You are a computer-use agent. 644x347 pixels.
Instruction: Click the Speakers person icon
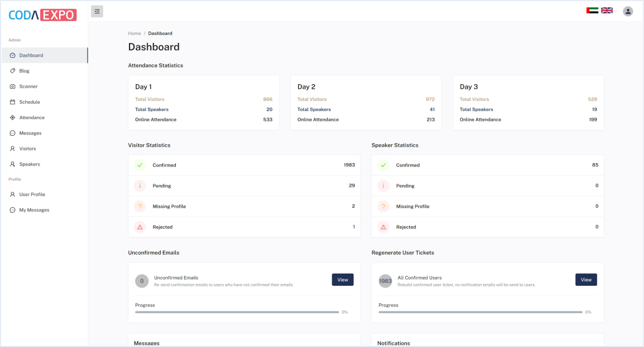click(x=13, y=164)
